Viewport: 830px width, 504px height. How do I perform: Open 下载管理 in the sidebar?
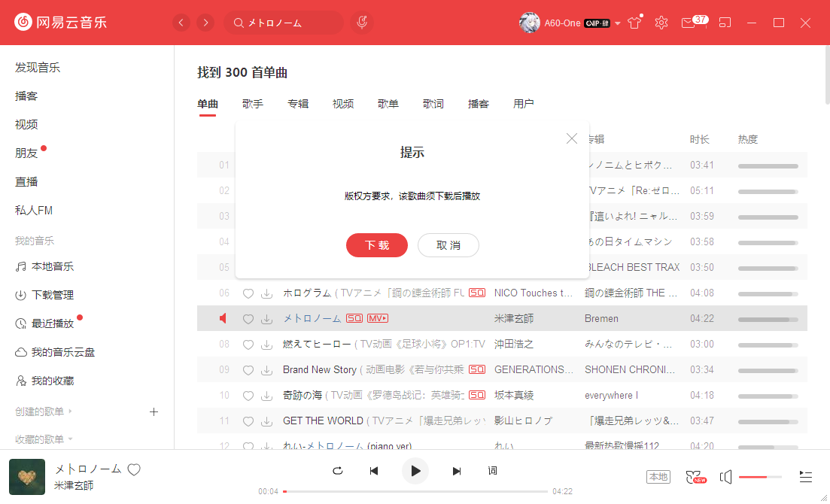point(44,295)
